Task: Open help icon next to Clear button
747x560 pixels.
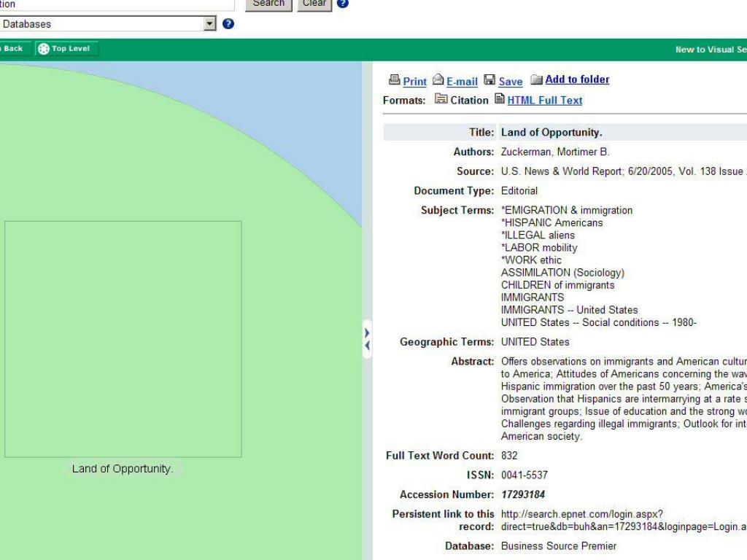Action: coord(343,4)
